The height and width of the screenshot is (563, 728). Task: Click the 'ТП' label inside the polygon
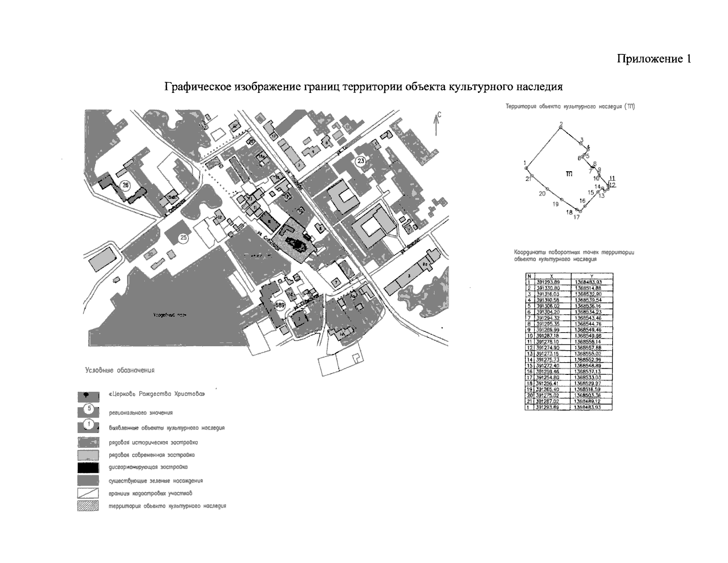coord(569,174)
